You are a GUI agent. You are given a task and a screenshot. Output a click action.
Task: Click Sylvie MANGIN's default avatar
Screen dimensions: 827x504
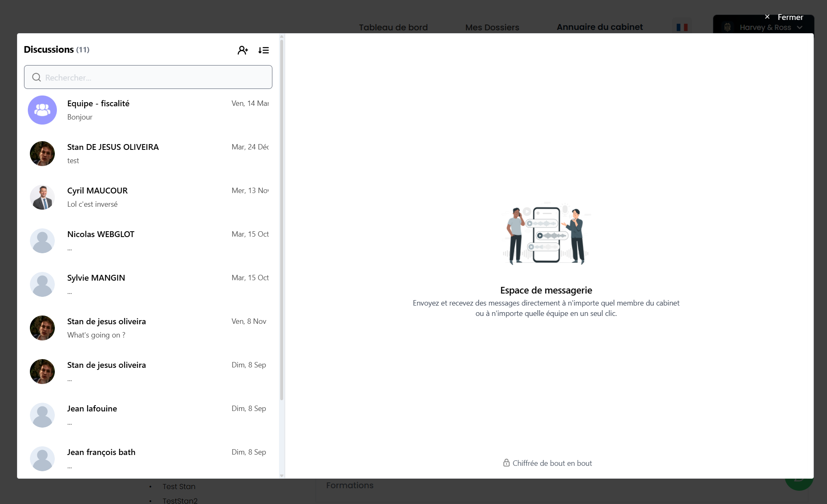point(42,284)
